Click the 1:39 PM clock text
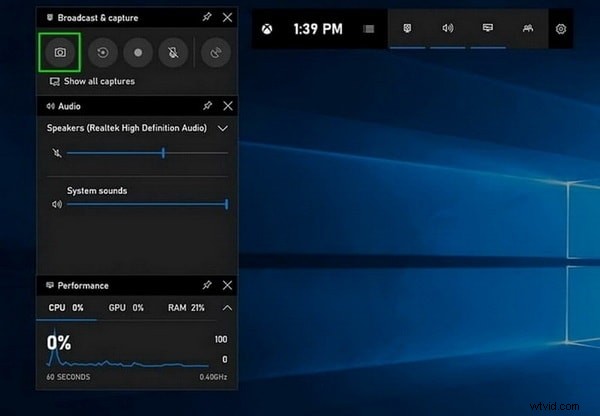Image resolution: width=600 pixels, height=416 pixels. pos(318,29)
